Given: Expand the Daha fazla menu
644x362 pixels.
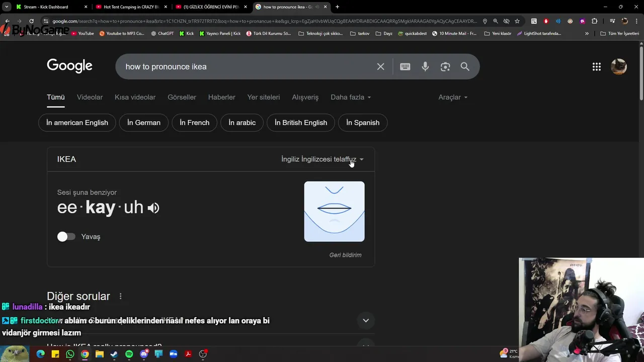Looking at the screenshot, I should pos(351,97).
